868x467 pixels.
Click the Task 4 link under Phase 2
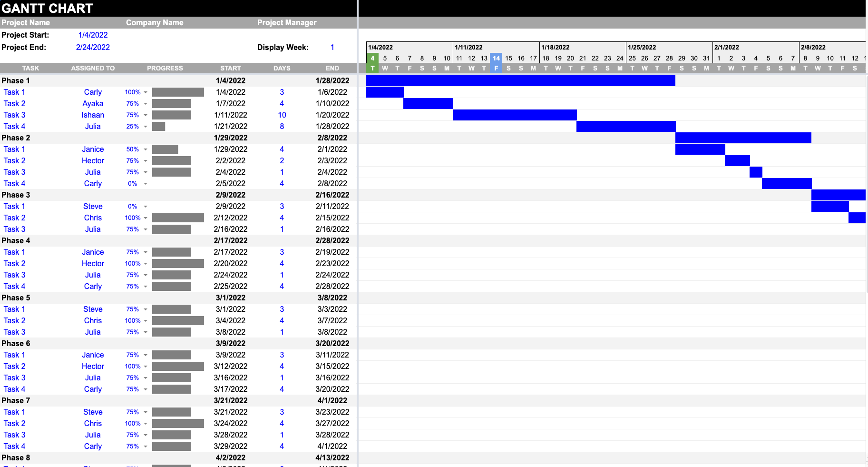tap(14, 183)
